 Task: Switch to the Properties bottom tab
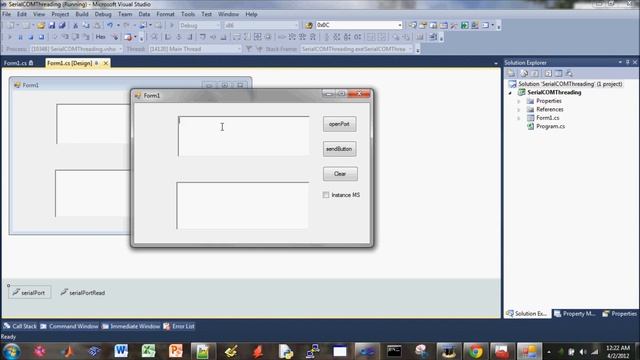click(620, 313)
